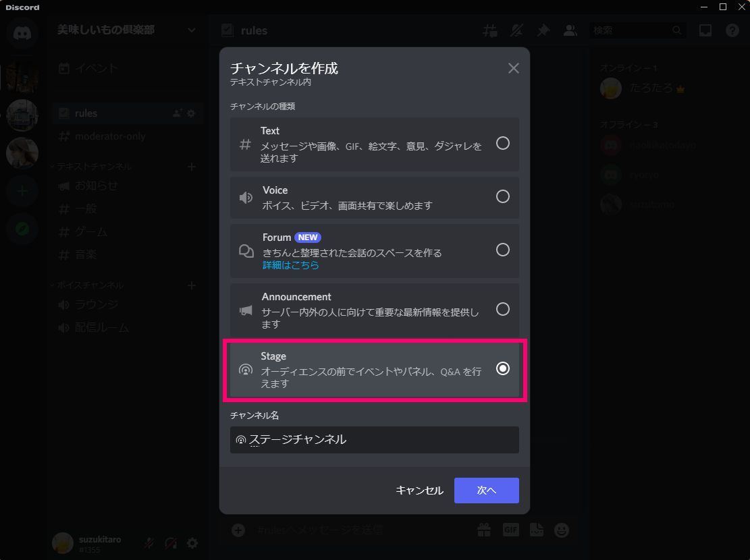Click the チャンネル名 input field
The width and height of the screenshot is (750, 560).
[375, 440]
